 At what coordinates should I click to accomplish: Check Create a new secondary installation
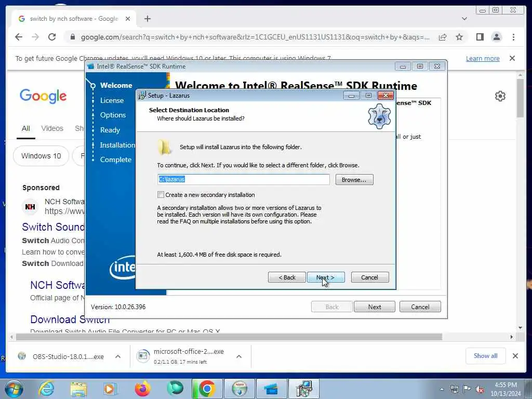pos(161,195)
